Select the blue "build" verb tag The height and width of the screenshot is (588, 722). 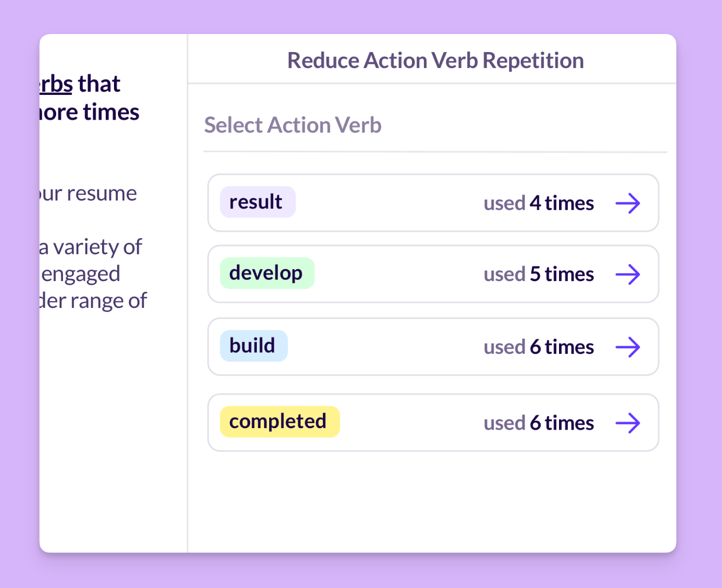(253, 346)
